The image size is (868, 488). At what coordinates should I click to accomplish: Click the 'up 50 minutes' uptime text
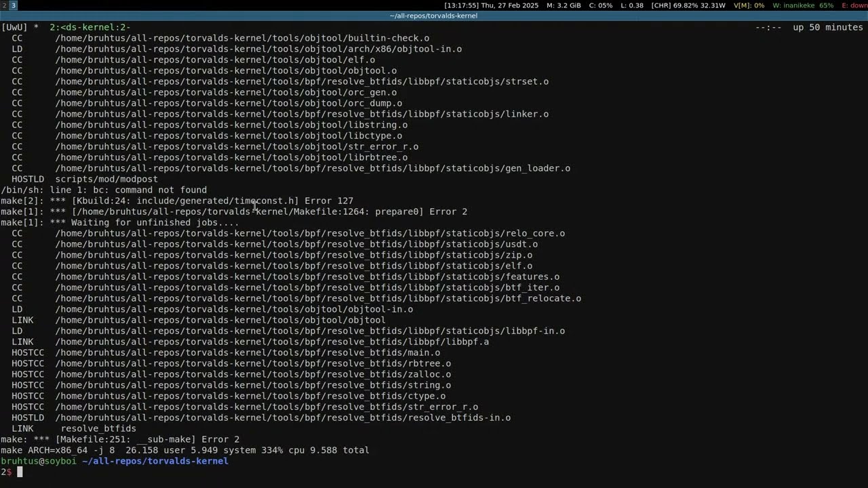coord(828,28)
